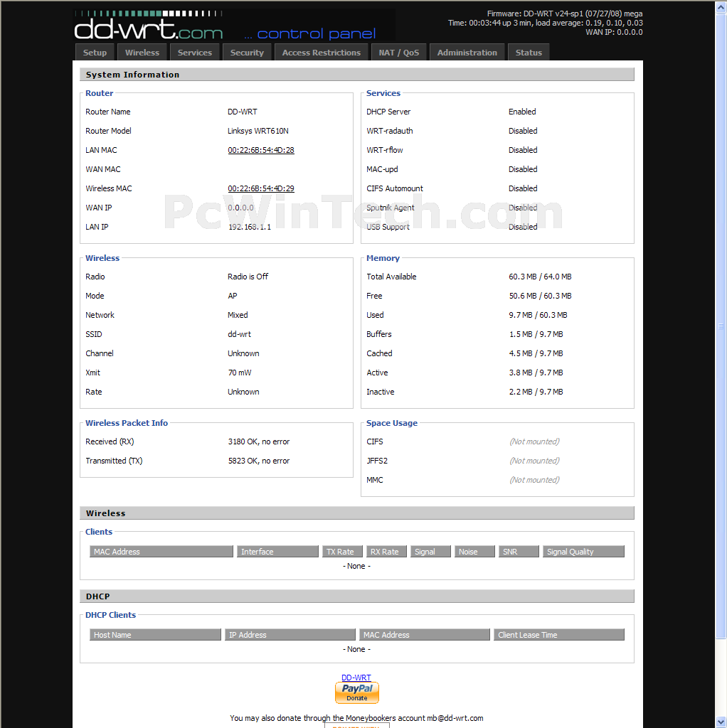This screenshot has width=727, height=728.
Task: Click the Cached memory value 4.5 MB / 9.7 MB
Action: point(536,354)
